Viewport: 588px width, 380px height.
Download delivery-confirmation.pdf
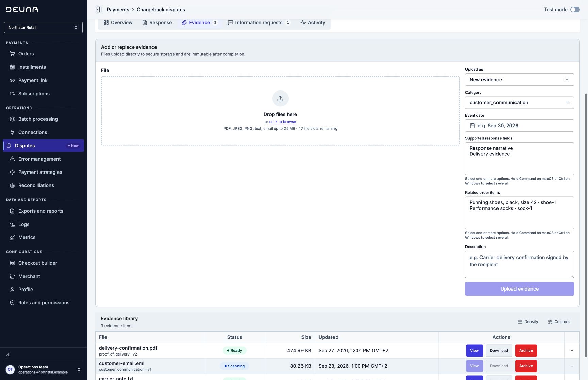tap(499, 351)
